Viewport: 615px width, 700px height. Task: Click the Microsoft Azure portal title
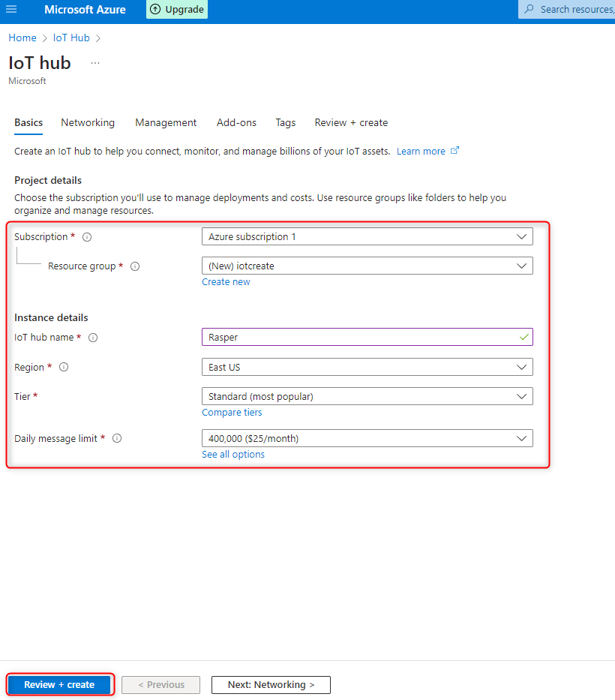click(x=85, y=9)
